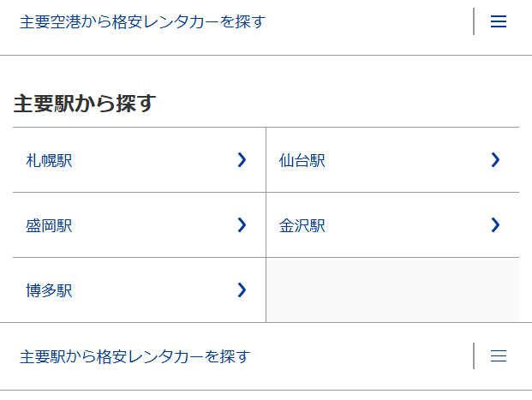
Task: Click the gray hamburger icon for station section
Action: coord(499,356)
